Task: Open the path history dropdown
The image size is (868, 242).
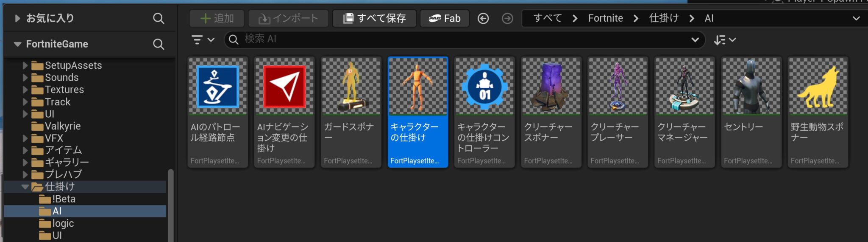Action: click(856, 18)
